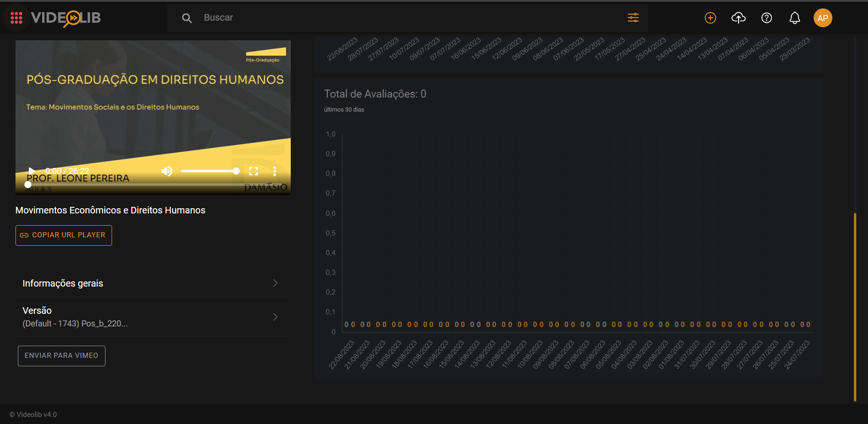
Task: Click the Videolib v4.0 footer text
Action: [33, 415]
